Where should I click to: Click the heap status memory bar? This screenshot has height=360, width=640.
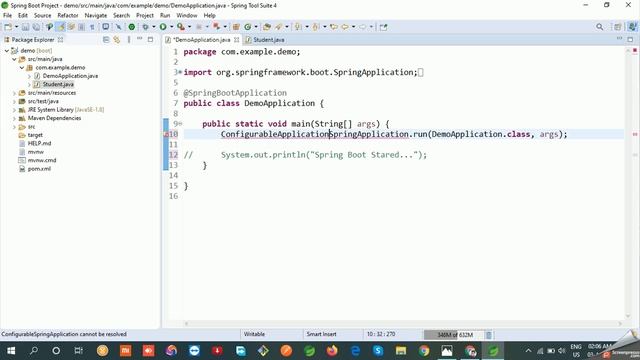point(453,335)
